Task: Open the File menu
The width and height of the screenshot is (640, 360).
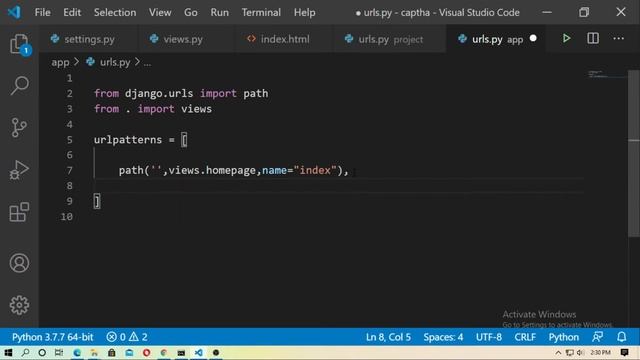Action: (x=42, y=12)
